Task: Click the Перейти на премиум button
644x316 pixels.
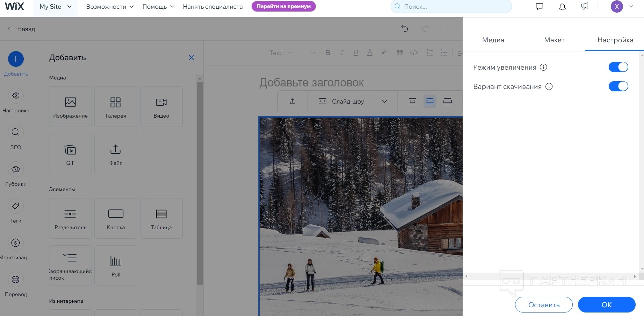Action: click(x=283, y=6)
